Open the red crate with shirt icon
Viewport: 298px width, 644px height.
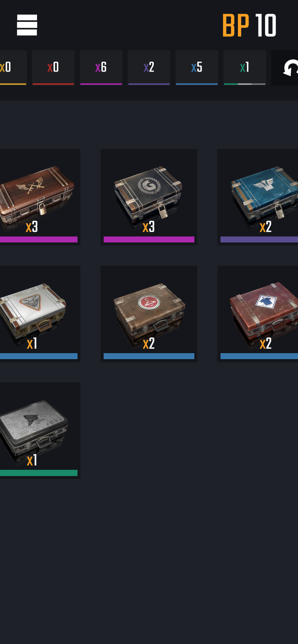pos(258,314)
